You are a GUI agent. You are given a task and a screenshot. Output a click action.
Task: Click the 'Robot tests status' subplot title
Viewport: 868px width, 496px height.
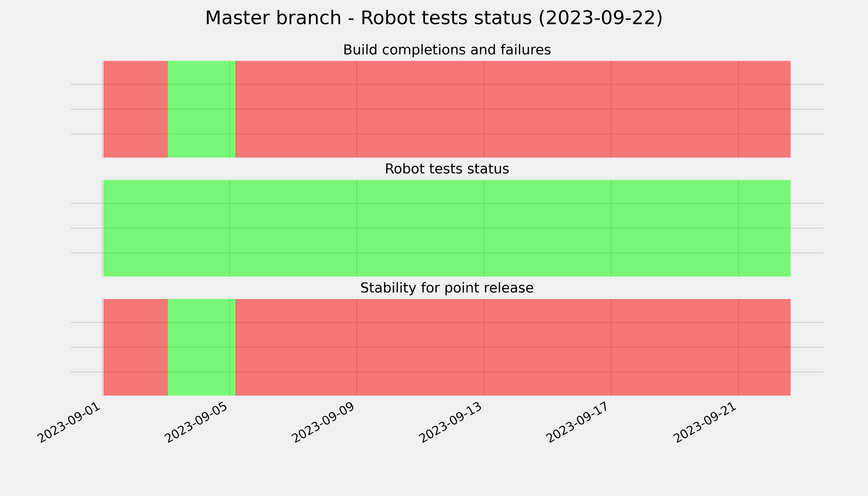447,169
